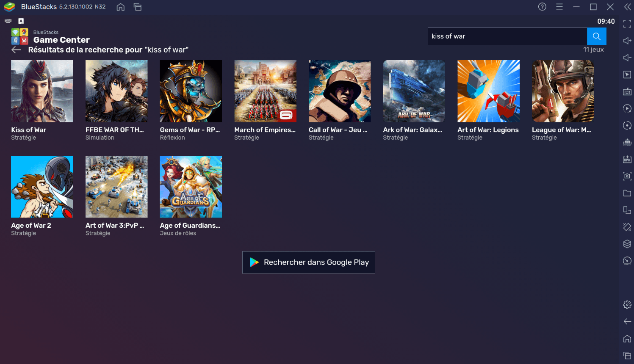Click 'Simulation' genre under FFBE

pos(100,138)
